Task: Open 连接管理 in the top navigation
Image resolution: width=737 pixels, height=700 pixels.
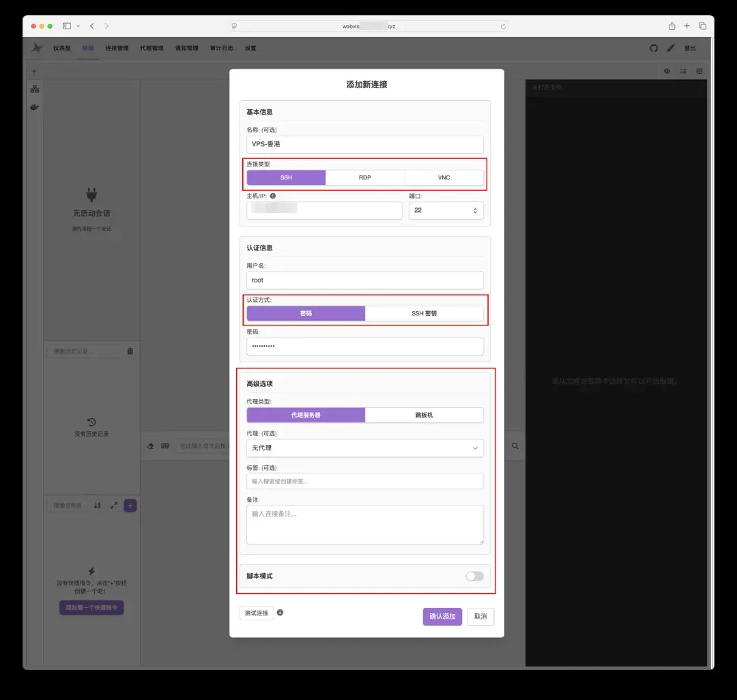Action: [x=117, y=48]
